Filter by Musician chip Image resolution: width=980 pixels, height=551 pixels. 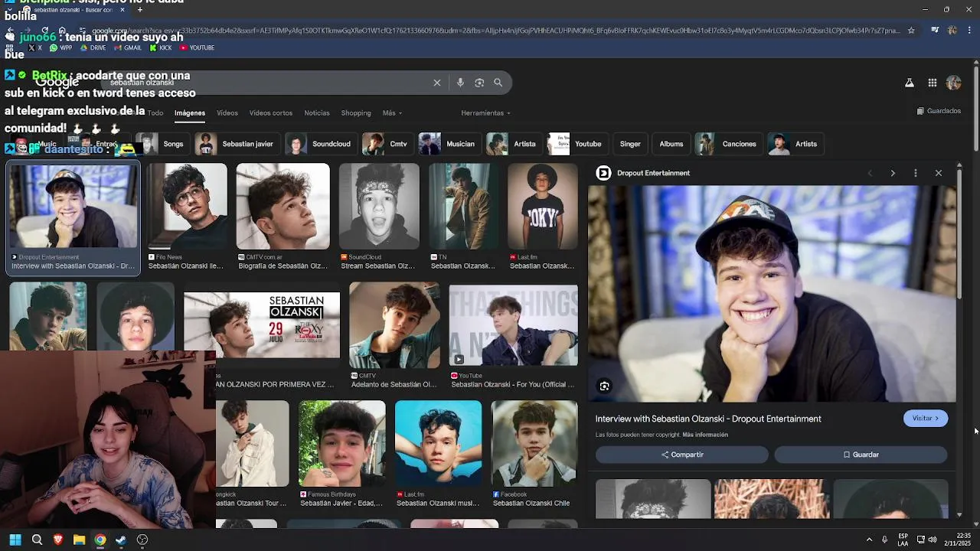click(x=449, y=144)
